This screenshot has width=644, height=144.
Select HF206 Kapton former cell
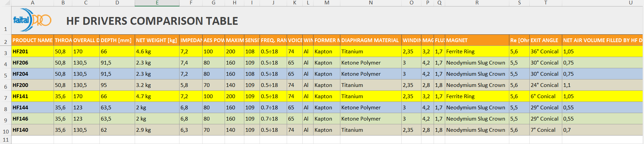coord(327,63)
